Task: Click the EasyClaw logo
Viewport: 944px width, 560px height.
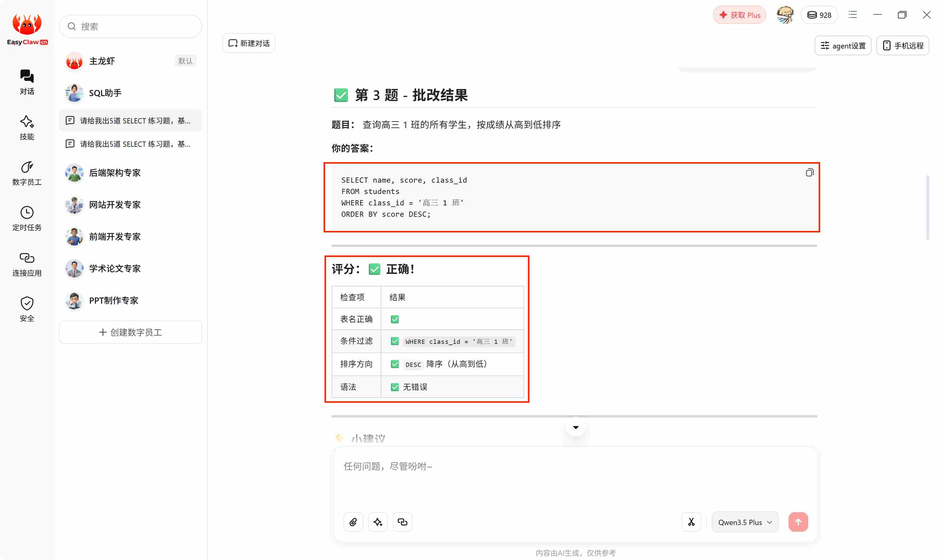Action: pyautogui.click(x=27, y=29)
